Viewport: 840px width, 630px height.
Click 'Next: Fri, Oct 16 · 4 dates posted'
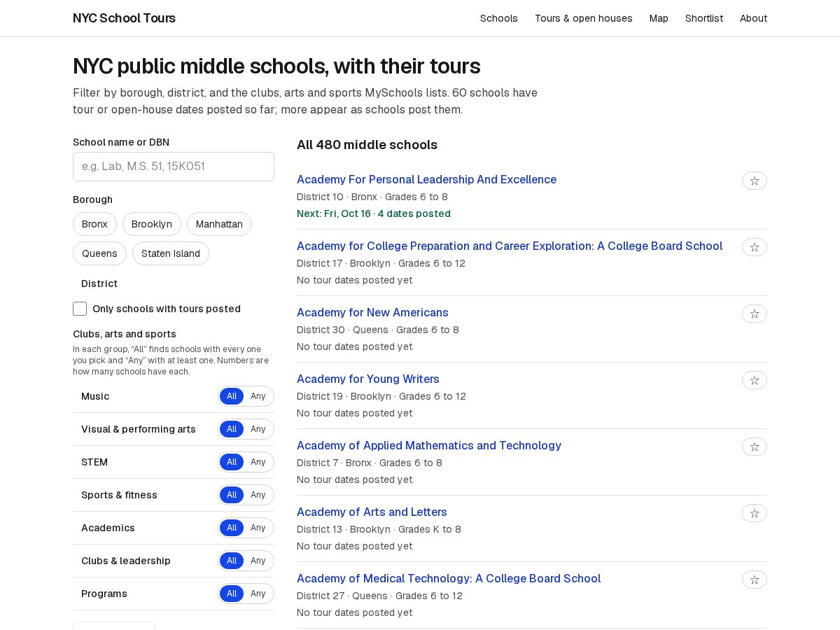point(374,213)
